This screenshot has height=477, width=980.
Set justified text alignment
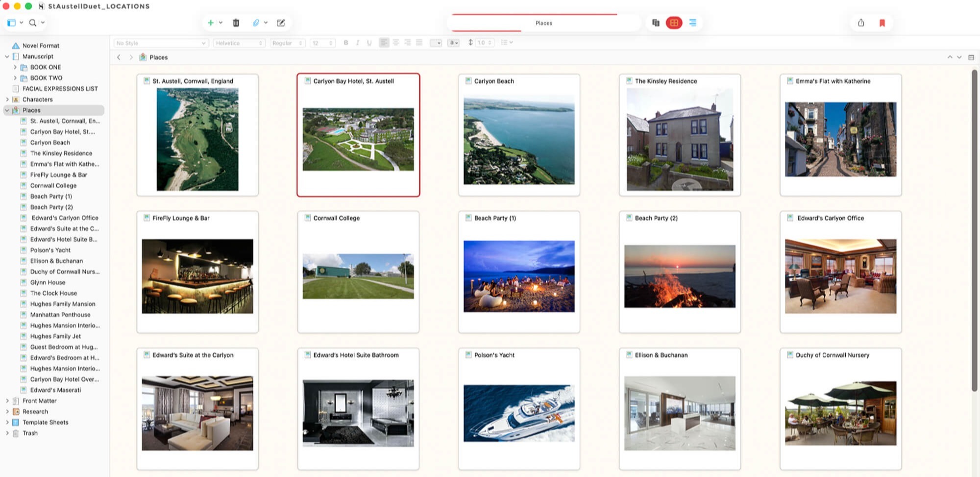coord(419,43)
